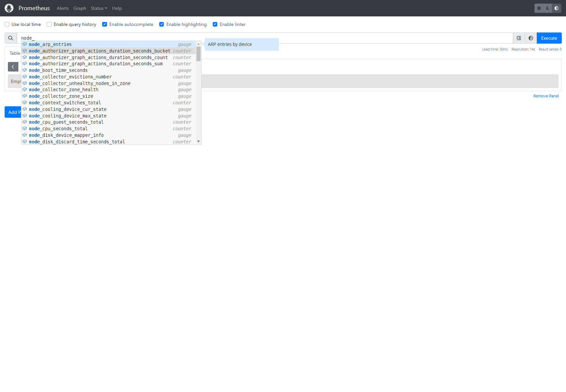
Task: Click icon beside node_cpu_guest_seconds_total suggestion
Action: tap(25, 122)
